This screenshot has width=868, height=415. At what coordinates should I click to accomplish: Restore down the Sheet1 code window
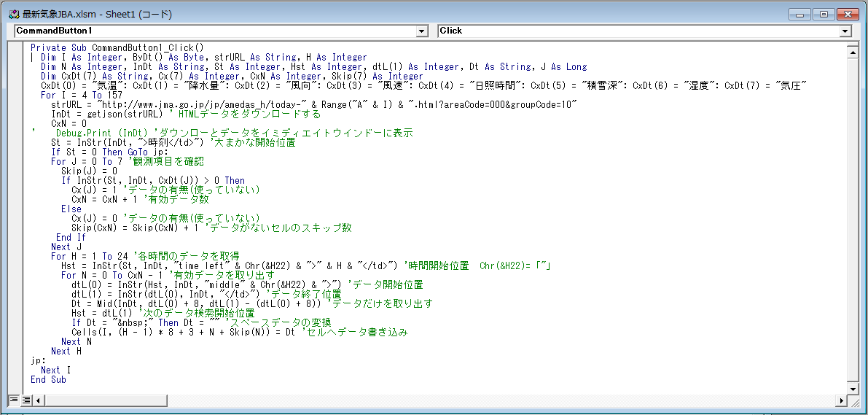point(823,15)
